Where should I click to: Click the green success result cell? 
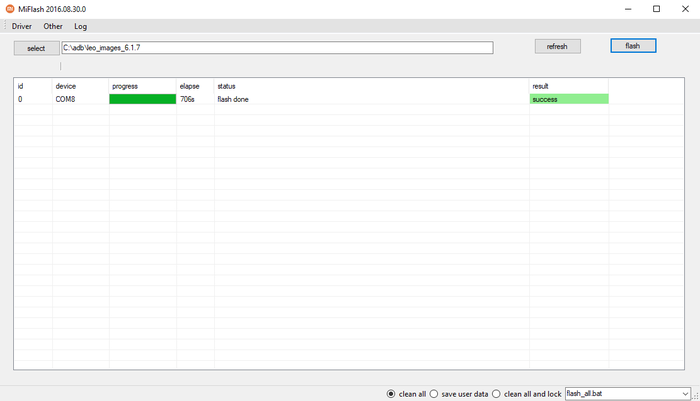[568, 99]
